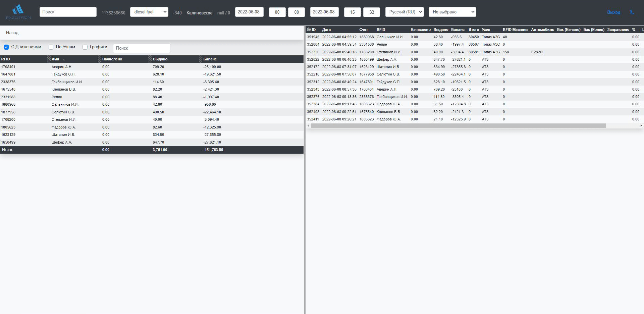Open the diesel fuel dropdown
Image resolution: width=644 pixels, height=314 pixels.
(149, 12)
